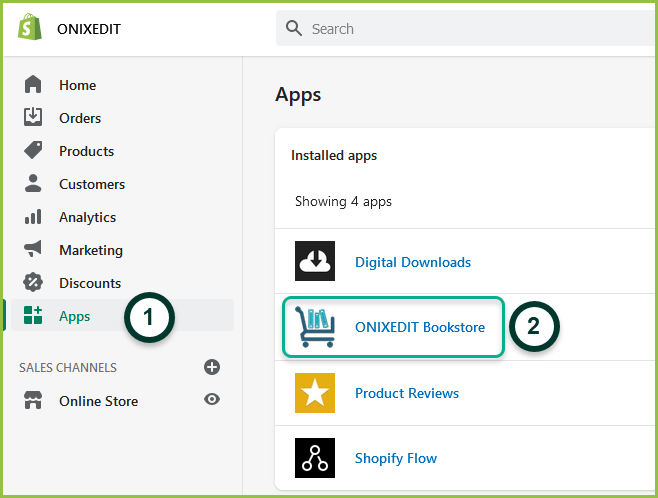The width and height of the screenshot is (658, 498).
Task: Click the Marketing megaphone icon
Action: (x=33, y=249)
